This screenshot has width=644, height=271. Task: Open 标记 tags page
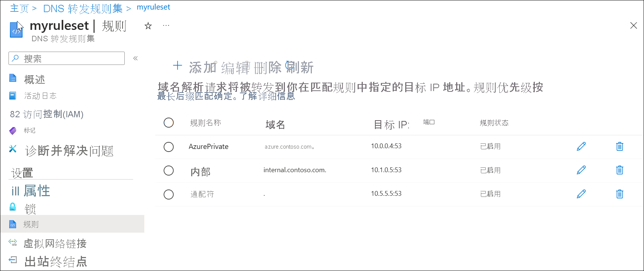tap(30, 131)
